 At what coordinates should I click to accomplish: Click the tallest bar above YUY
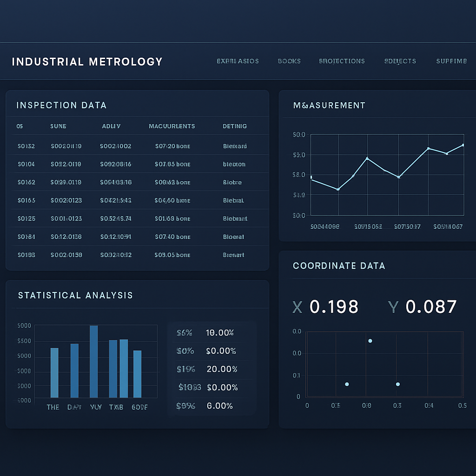[94, 362]
